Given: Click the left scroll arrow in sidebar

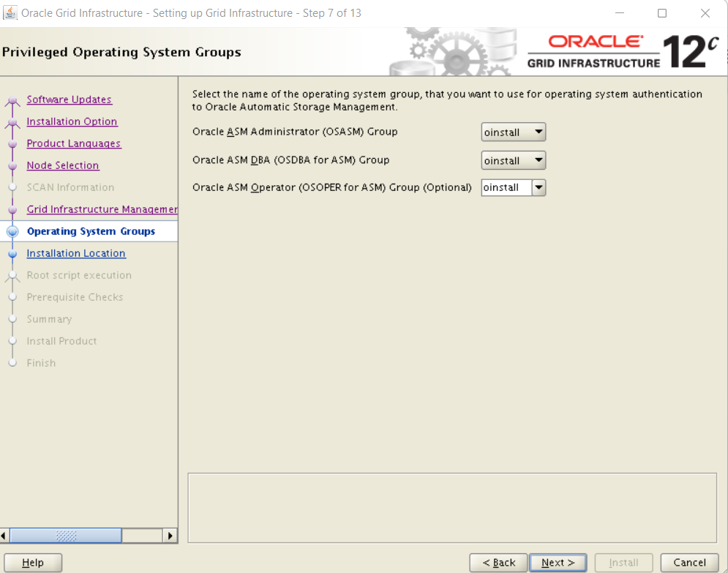Looking at the screenshot, I should click(x=4, y=536).
